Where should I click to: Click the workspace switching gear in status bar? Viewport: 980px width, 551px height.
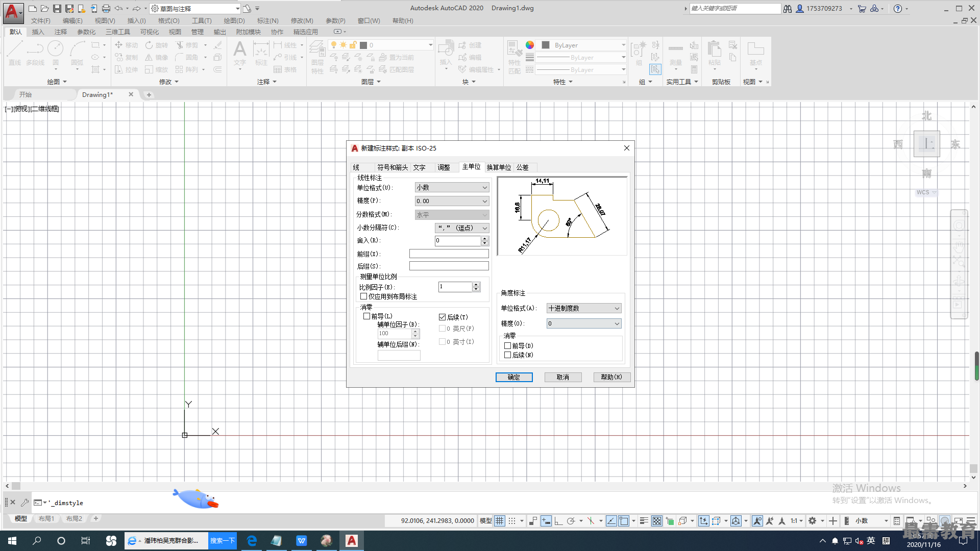[x=813, y=521]
